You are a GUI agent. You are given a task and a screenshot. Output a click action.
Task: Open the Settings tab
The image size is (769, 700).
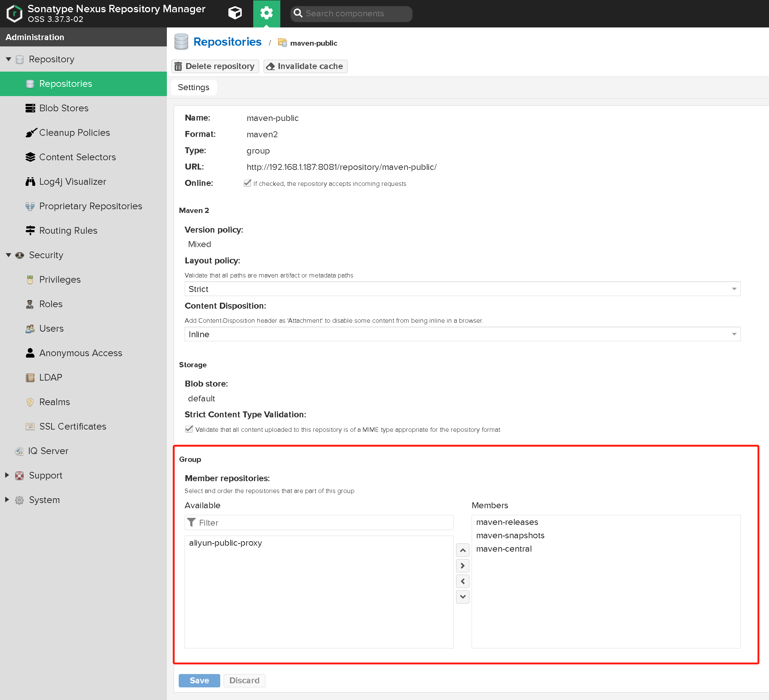(x=194, y=88)
